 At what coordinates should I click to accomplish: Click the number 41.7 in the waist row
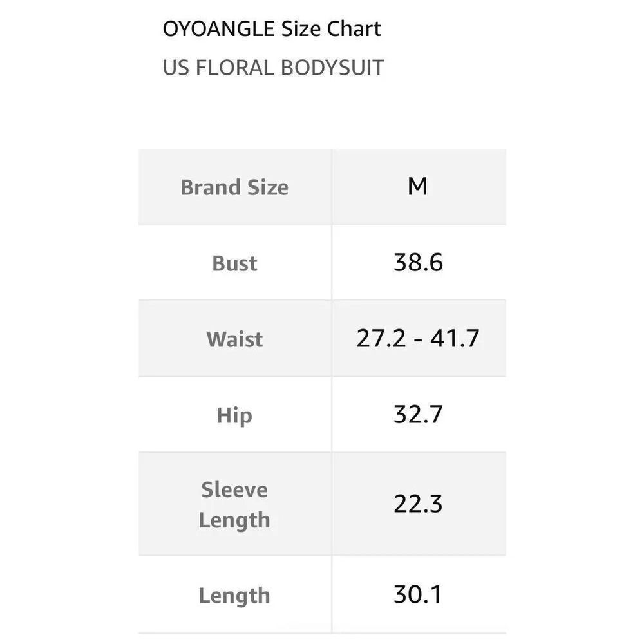point(455,338)
